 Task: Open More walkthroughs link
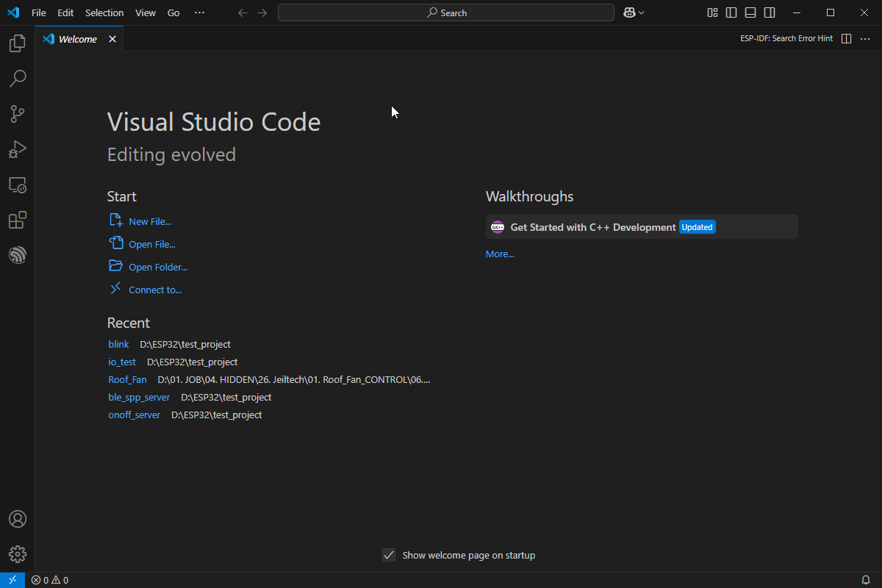click(x=500, y=254)
